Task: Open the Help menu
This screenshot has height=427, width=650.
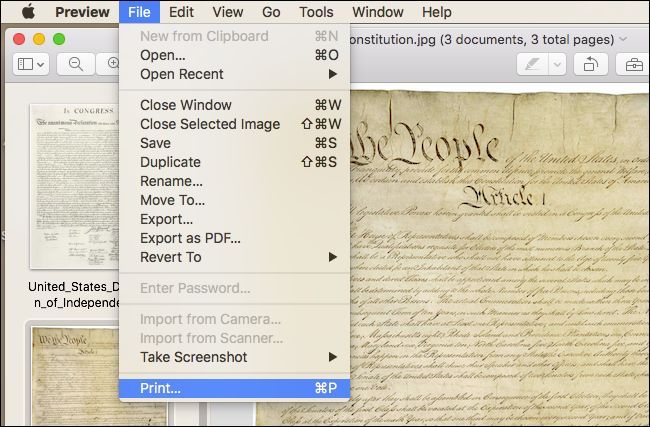Action: coord(437,12)
